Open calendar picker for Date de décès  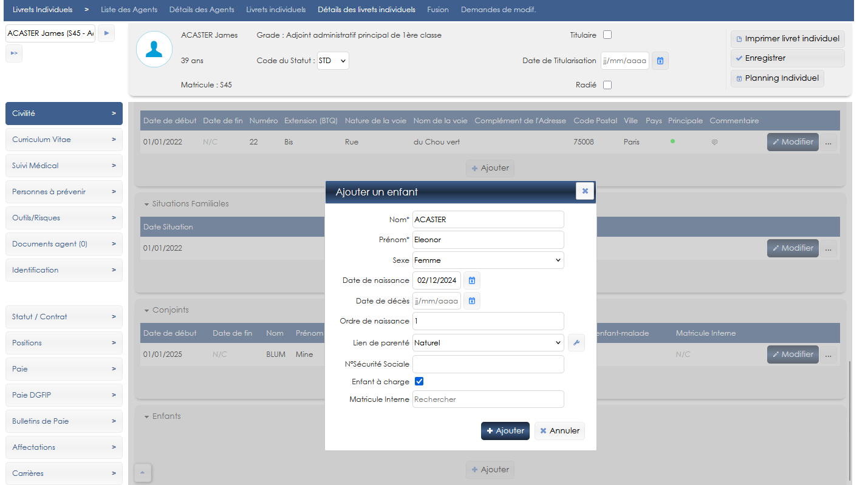471,301
